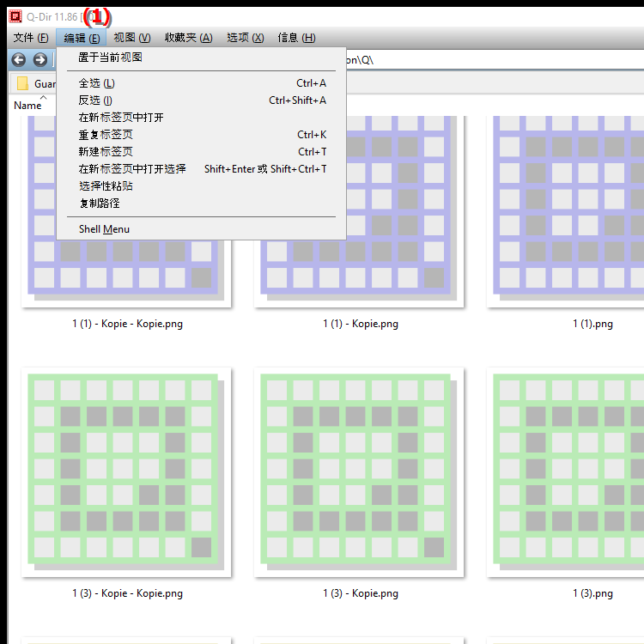
Task: Open the 文件 (F) menu
Action: tap(31, 38)
